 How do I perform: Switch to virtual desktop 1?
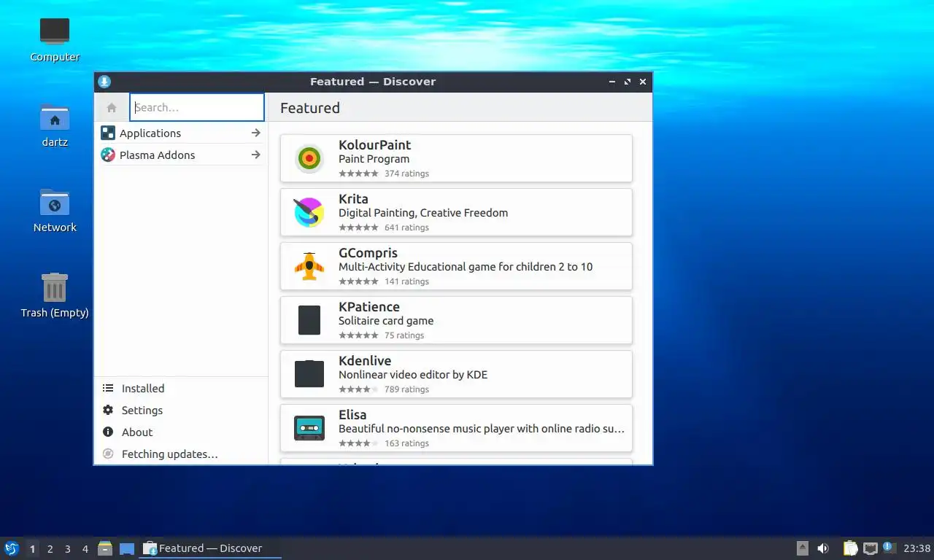pyautogui.click(x=33, y=548)
